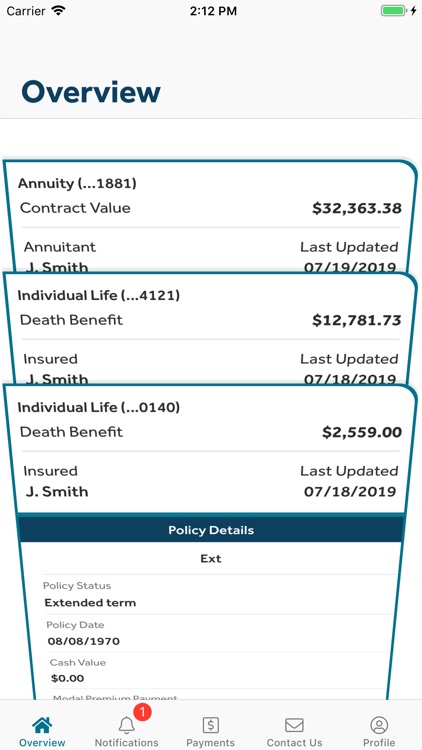The height and width of the screenshot is (750, 422).
Task: Open the Profile person icon
Action: [x=379, y=725]
